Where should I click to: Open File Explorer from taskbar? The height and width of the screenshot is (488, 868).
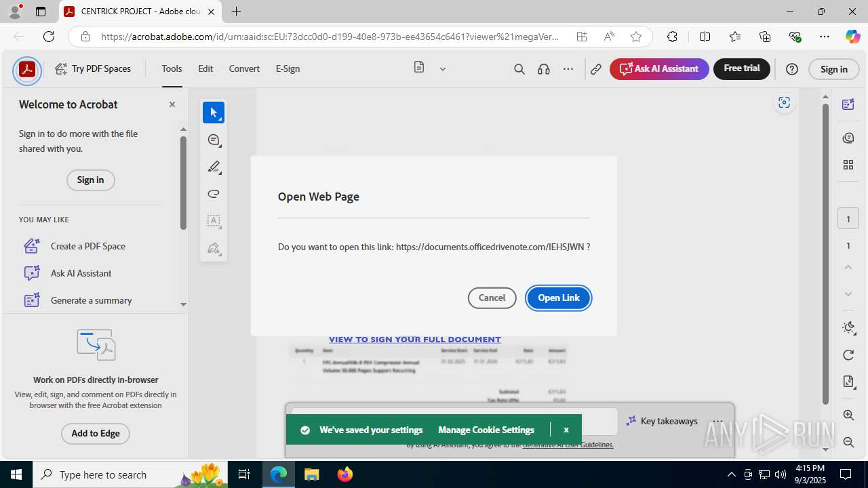pos(311,474)
